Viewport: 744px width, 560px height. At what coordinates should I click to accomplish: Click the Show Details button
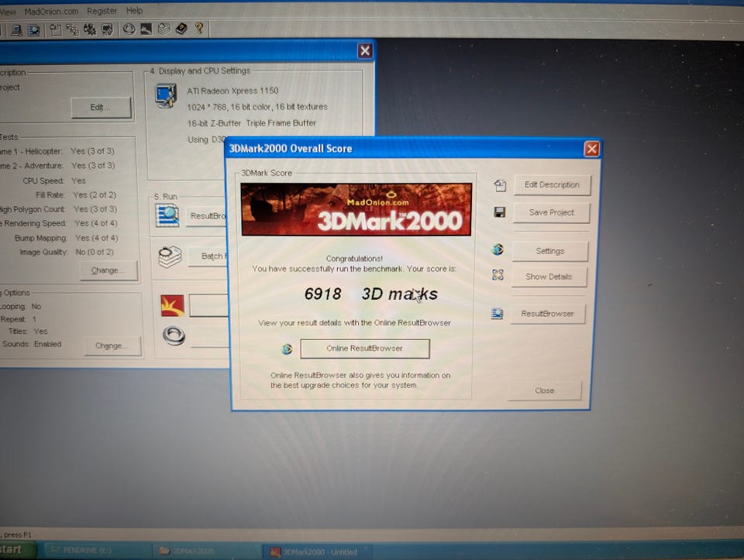pos(549,277)
